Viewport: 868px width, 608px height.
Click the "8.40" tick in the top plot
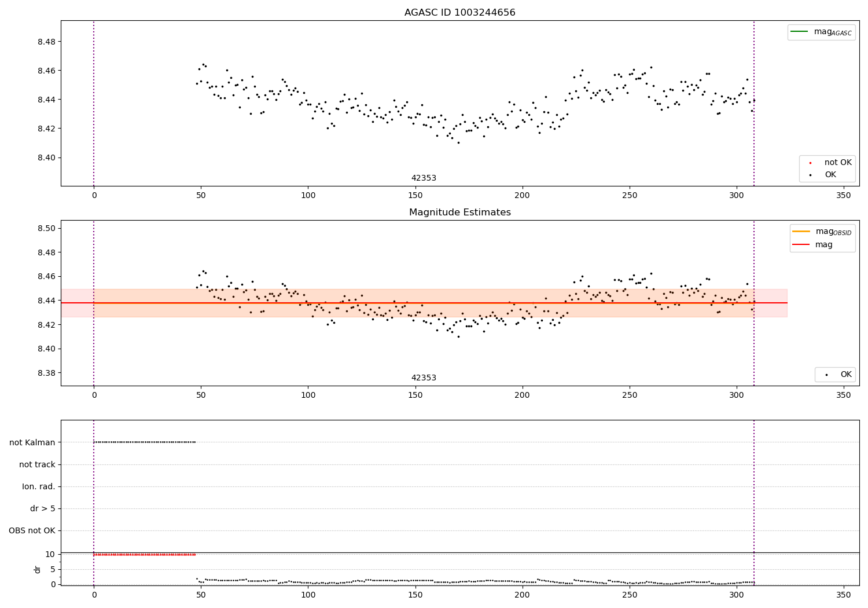47,158
